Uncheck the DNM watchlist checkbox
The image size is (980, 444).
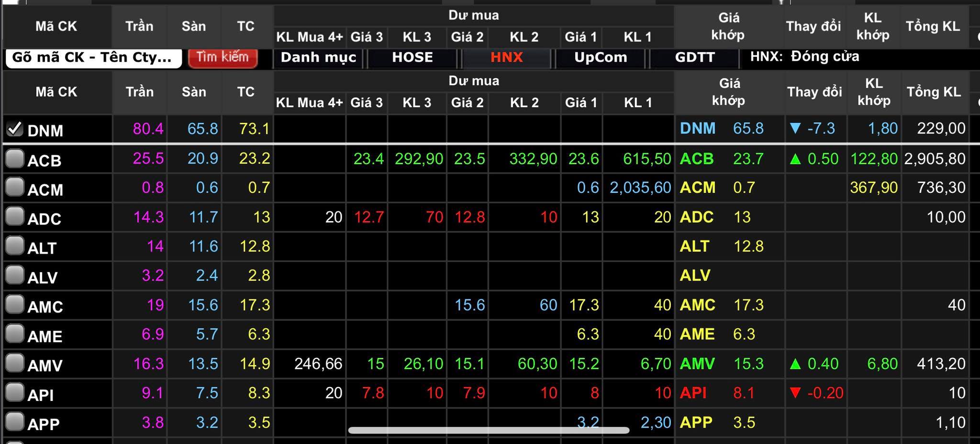tap(15, 128)
